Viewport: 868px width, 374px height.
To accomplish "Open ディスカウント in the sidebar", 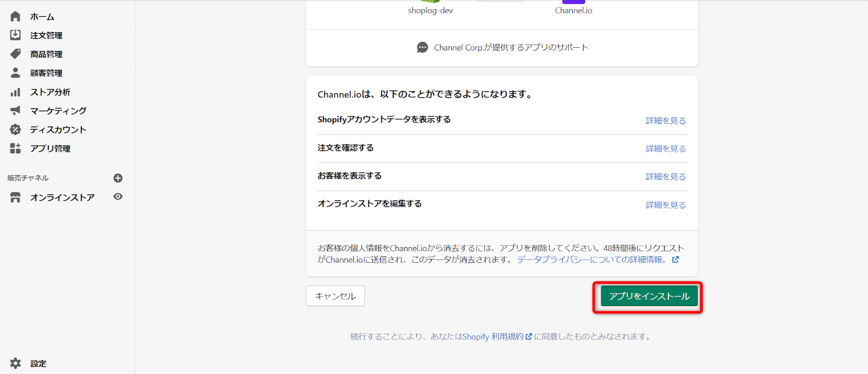I will (58, 130).
